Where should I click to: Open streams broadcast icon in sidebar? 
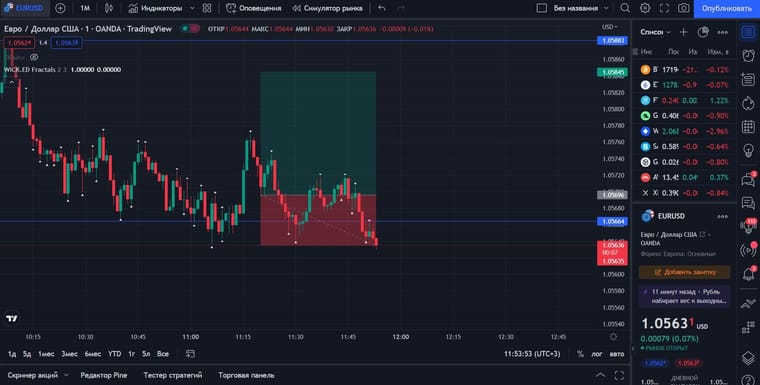pyautogui.click(x=748, y=250)
